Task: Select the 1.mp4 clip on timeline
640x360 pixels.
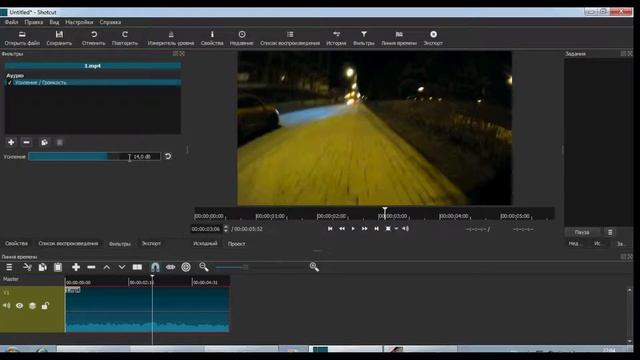Action: (x=147, y=309)
